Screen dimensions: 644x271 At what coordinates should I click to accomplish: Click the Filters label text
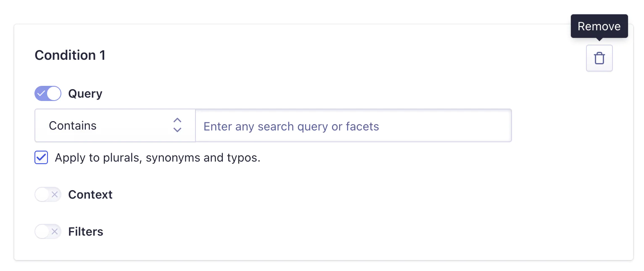tap(86, 231)
